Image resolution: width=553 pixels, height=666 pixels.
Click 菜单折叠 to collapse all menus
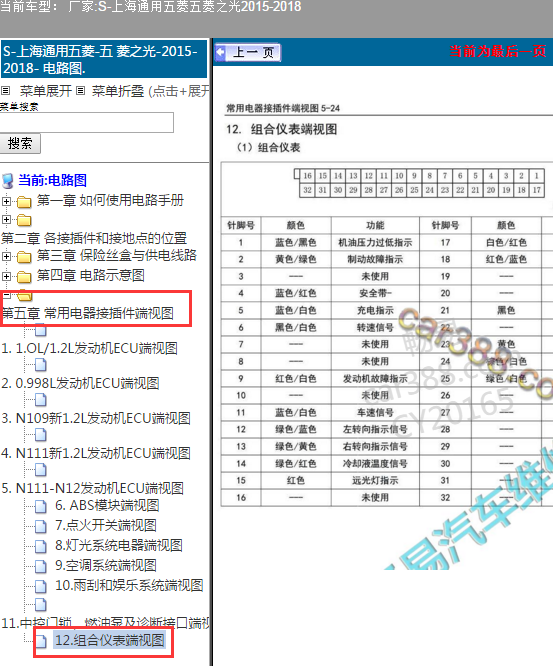118,91
